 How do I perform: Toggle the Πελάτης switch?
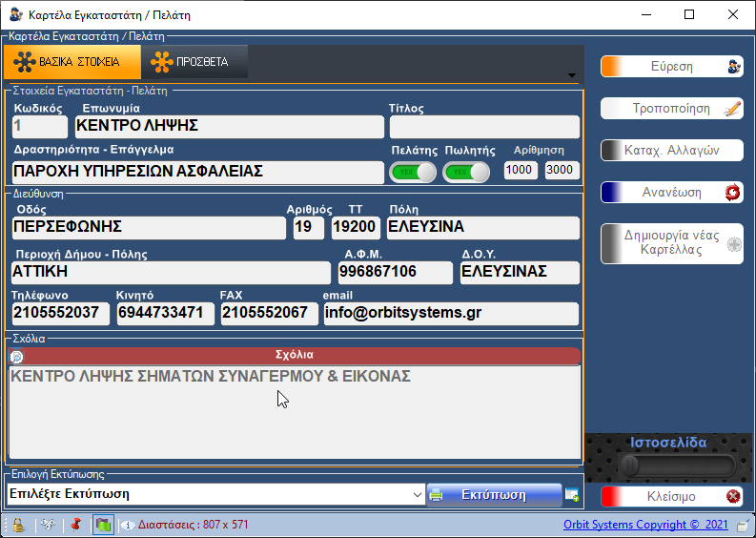coord(413,172)
